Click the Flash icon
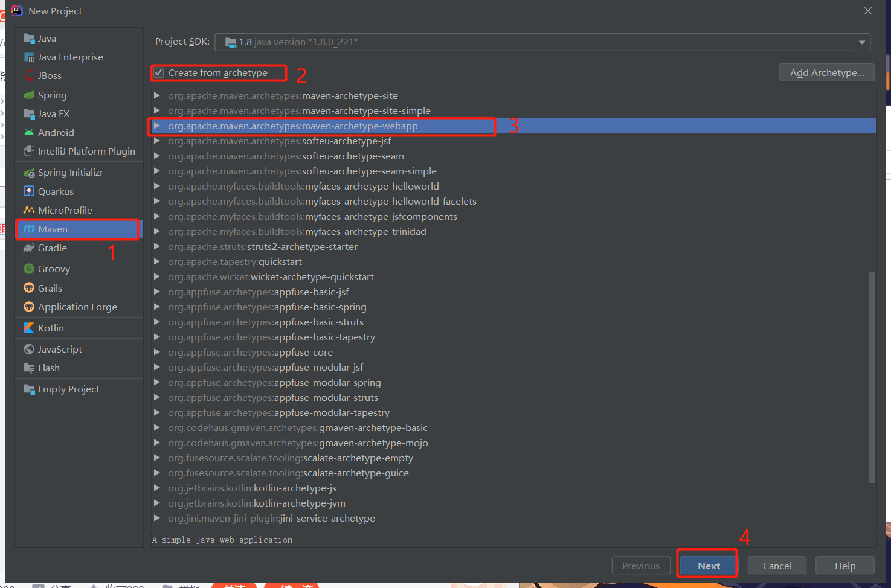Viewport: 891px width, 588px height. [x=28, y=368]
